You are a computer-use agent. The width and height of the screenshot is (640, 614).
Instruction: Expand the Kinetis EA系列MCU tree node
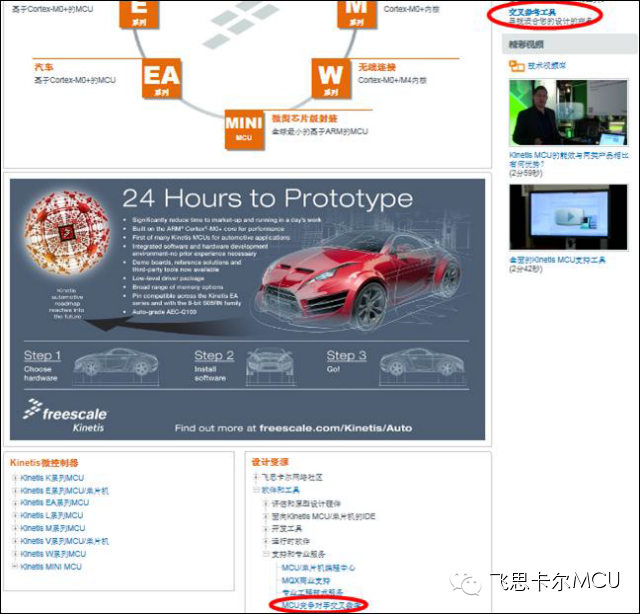(15, 503)
